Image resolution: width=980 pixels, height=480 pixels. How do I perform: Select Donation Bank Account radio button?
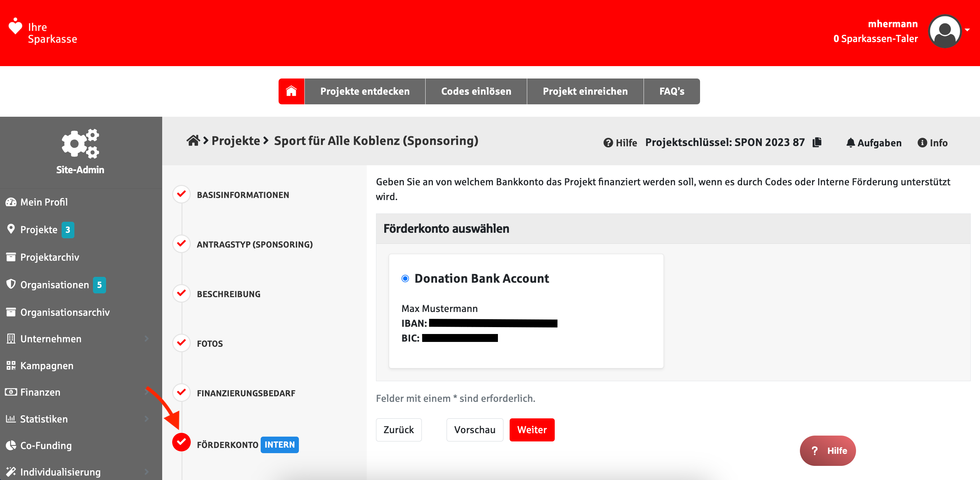pyautogui.click(x=405, y=279)
